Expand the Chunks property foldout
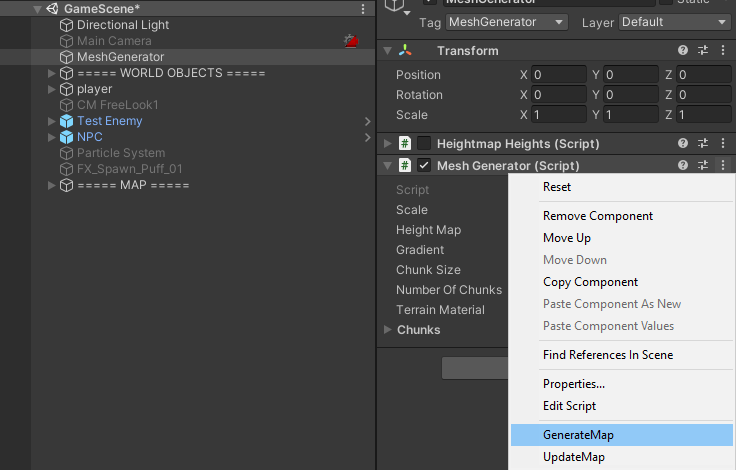 click(x=388, y=330)
